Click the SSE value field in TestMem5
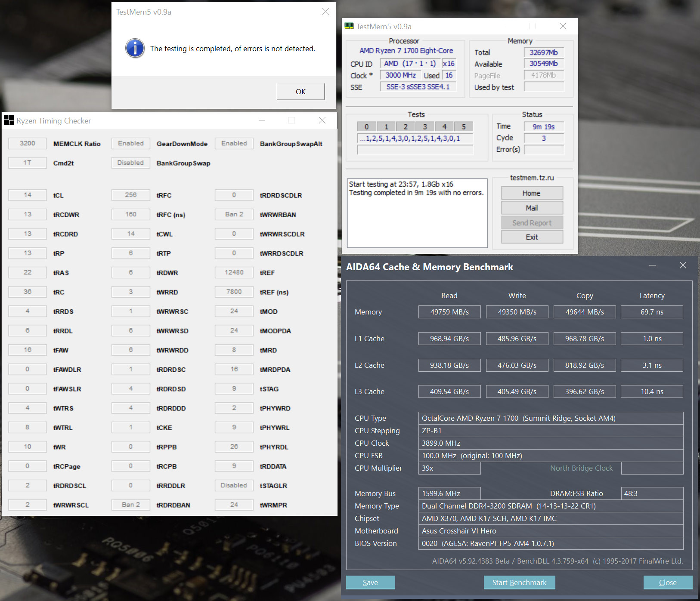Image resolution: width=700 pixels, height=601 pixels. click(x=418, y=87)
